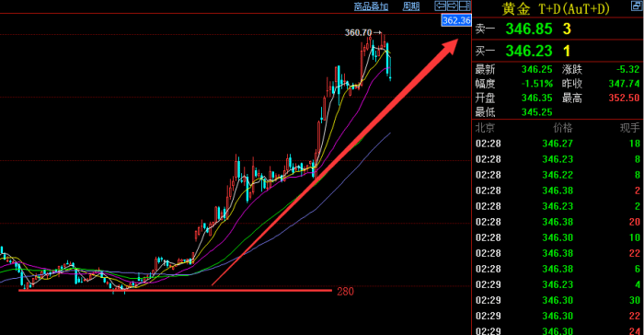Screen dimensions: 644x335
Task: Click the 最新 price value 346.25
Action: tap(536, 69)
